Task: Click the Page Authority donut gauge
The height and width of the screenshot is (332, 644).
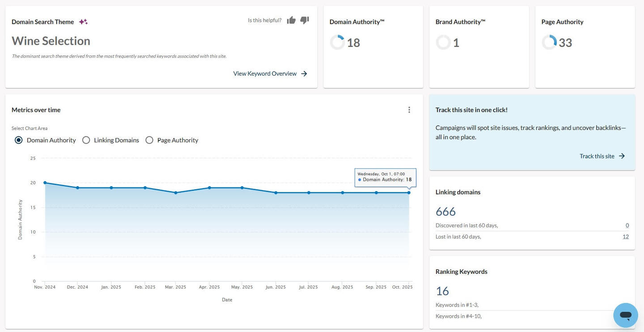Action: tap(549, 43)
